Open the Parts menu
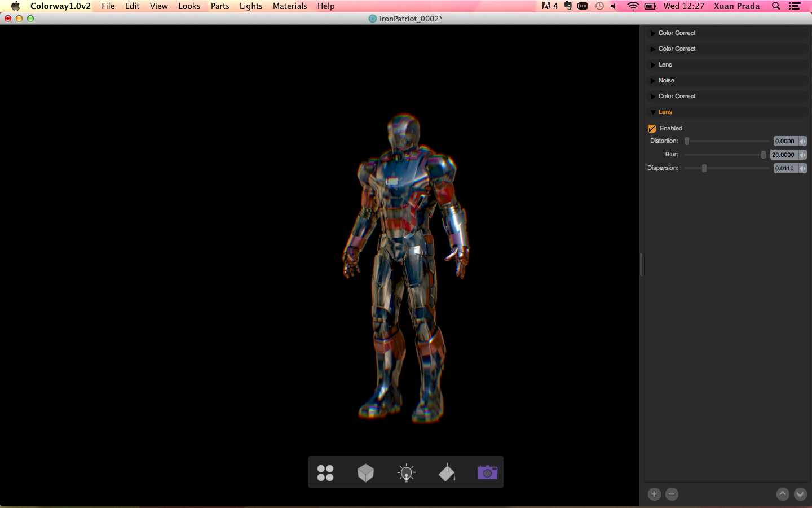812x508 pixels. click(x=220, y=6)
